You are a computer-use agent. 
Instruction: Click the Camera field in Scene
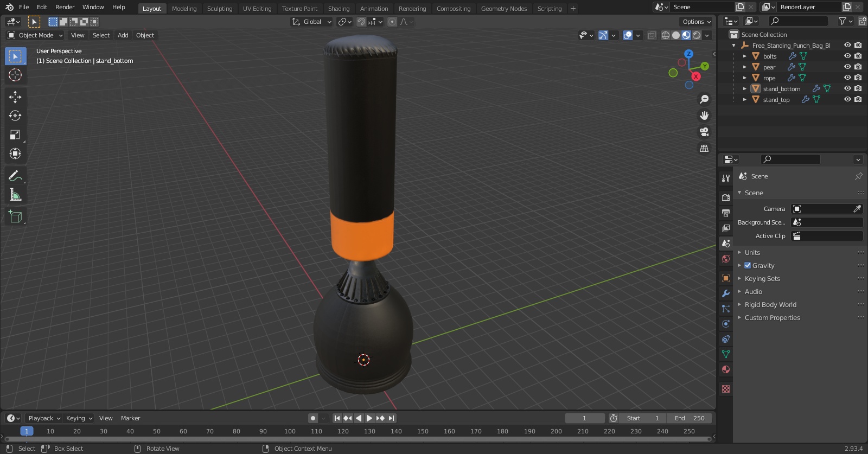click(x=827, y=209)
